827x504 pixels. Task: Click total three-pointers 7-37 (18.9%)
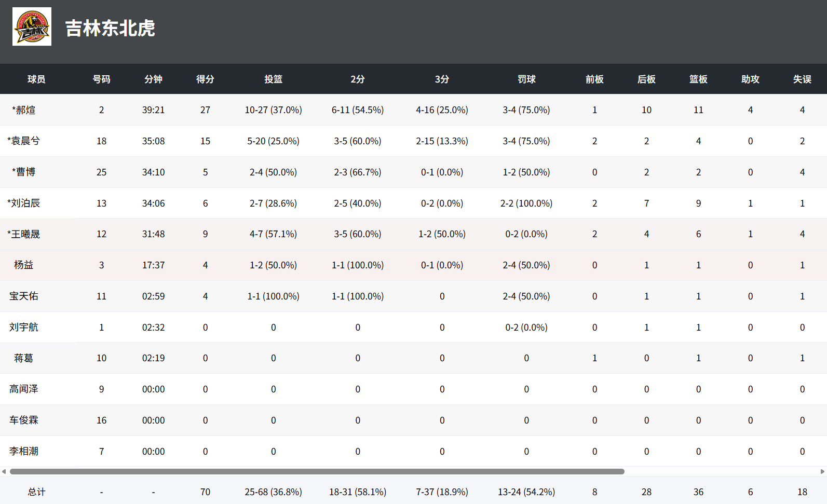point(442,492)
